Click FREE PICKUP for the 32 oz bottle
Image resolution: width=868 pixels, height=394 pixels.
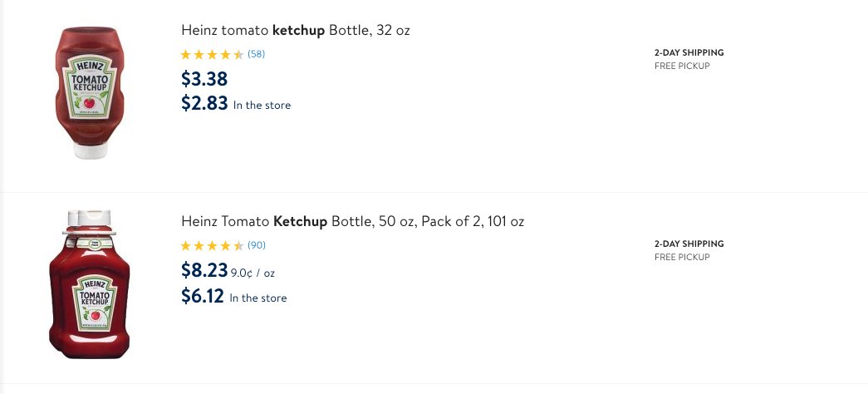(682, 66)
